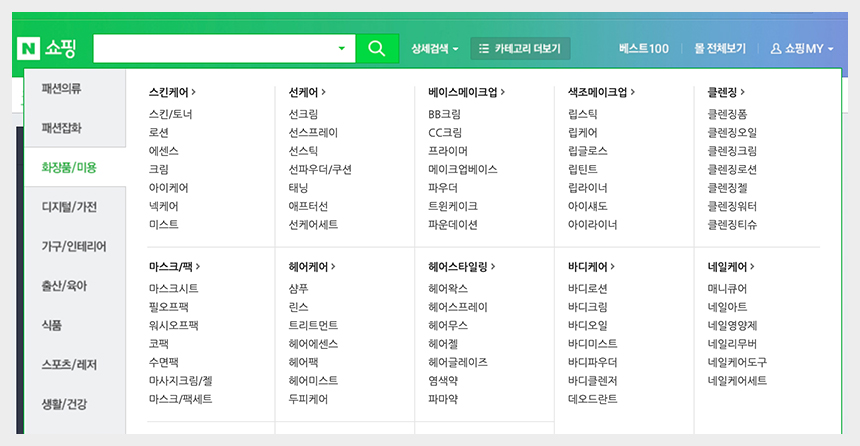This screenshot has width=860, height=446.
Task: Open the 립스틱 subcategory
Action: tap(582, 114)
